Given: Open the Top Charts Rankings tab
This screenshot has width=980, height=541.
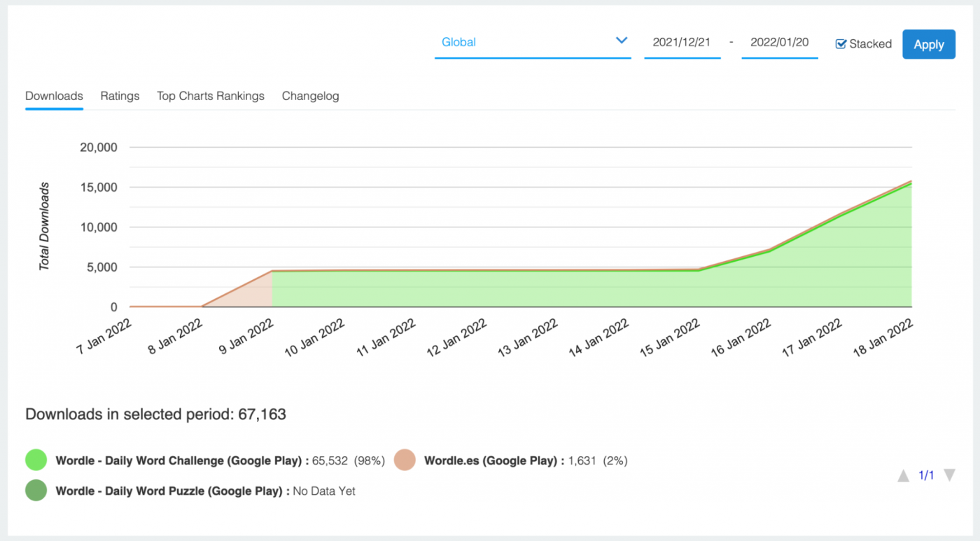Looking at the screenshot, I should click(x=211, y=96).
